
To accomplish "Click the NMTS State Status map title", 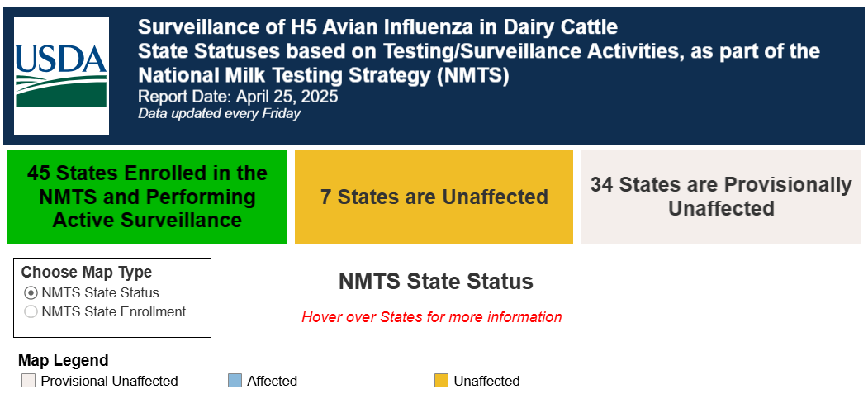I will point(436,282).
